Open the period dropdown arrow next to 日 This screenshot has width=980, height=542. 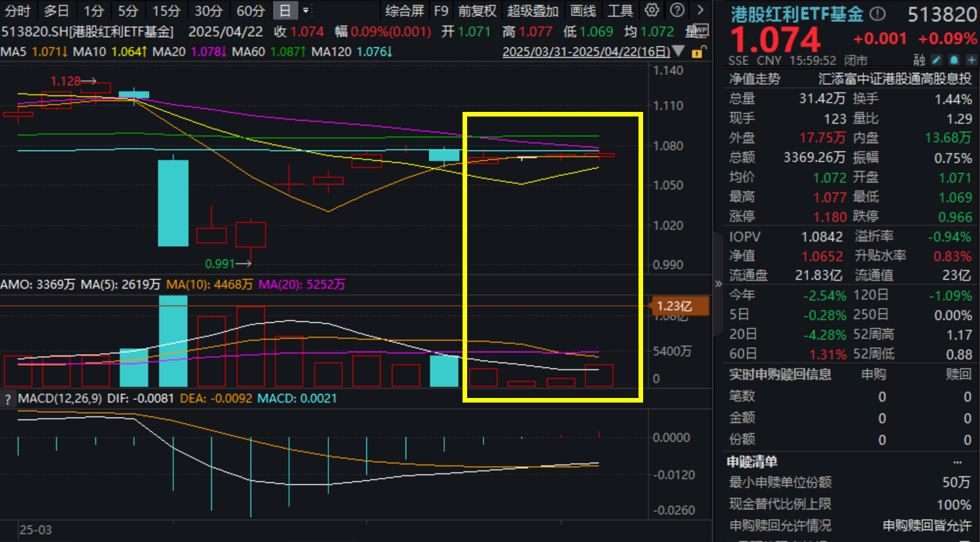306,10
